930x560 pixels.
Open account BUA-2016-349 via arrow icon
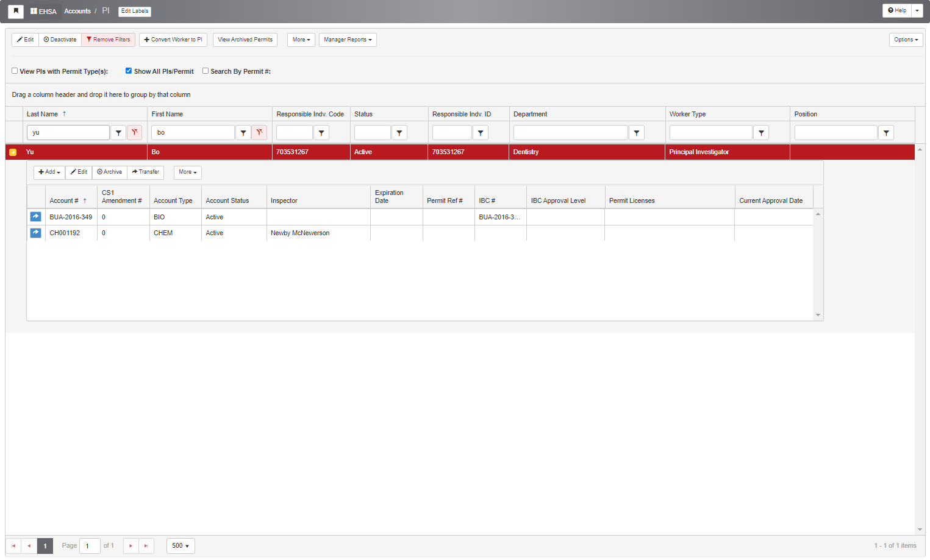36,216
